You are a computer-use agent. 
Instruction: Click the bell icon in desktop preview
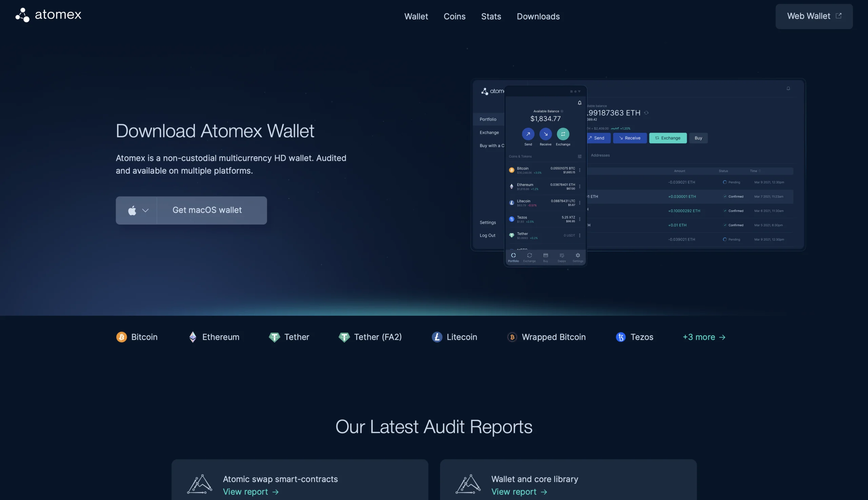788,89
